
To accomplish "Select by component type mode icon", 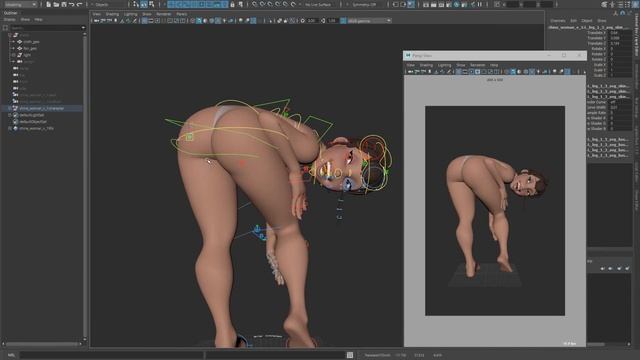I will [152, 4].
